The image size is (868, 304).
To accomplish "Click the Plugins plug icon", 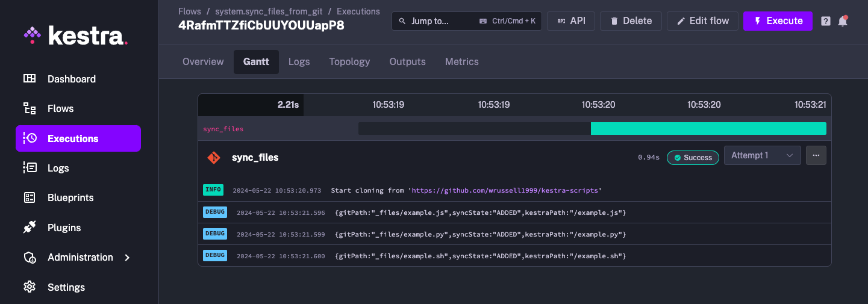I will [30, 228].
